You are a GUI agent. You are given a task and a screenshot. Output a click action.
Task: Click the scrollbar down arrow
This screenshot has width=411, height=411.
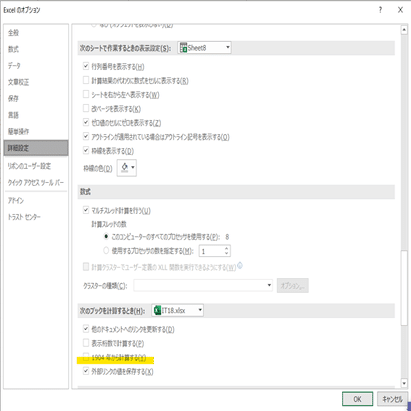(x=404, y=383)
